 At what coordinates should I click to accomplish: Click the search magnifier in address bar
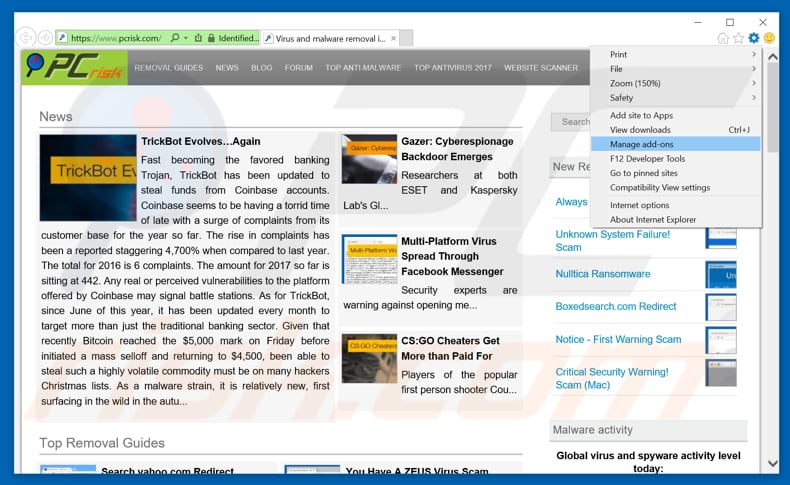(175, 38)
